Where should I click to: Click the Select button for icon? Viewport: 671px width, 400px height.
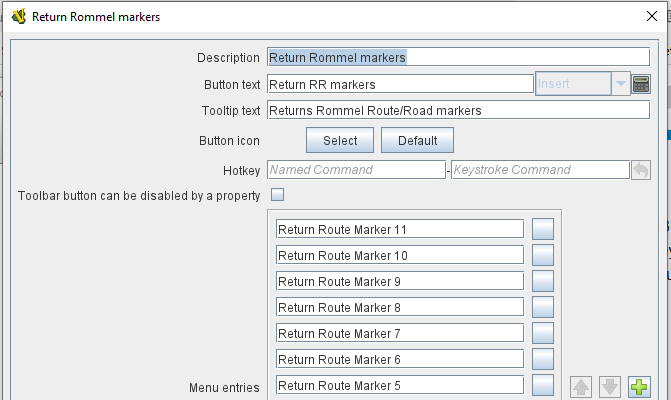point(340,140)
